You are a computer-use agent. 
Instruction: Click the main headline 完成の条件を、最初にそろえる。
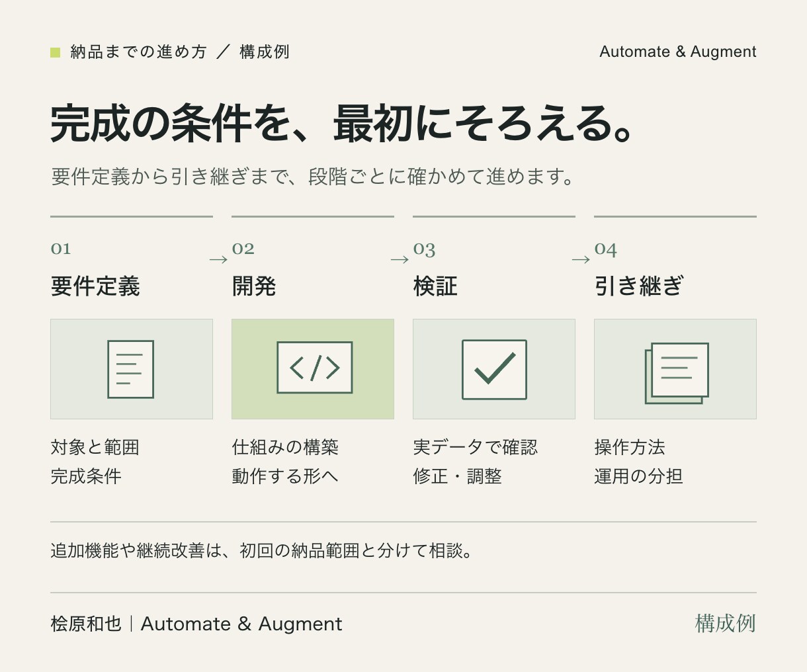(x=343, y=124)
